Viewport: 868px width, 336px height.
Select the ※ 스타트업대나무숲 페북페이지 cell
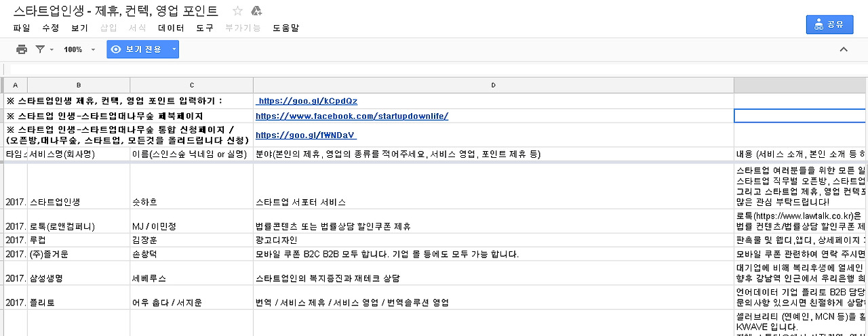129,116
